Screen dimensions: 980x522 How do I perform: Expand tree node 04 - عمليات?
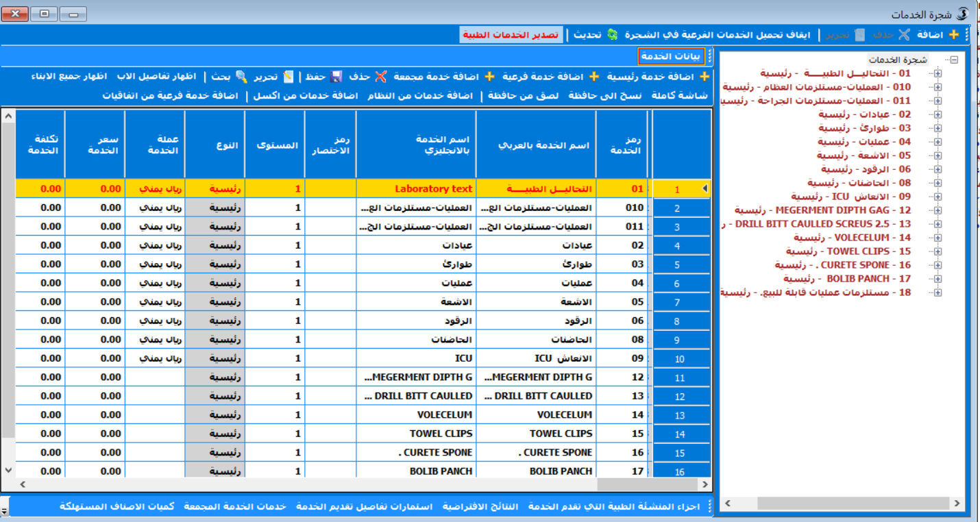click(938, 142)
